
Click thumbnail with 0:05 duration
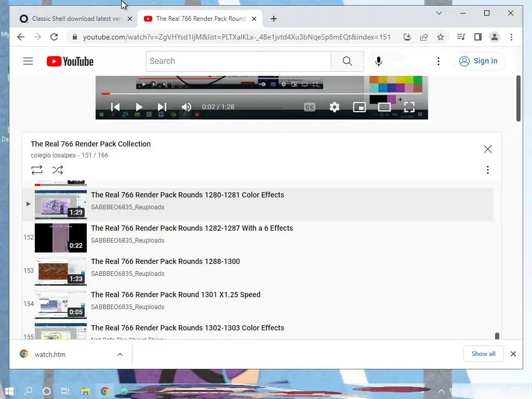[61, 304]
